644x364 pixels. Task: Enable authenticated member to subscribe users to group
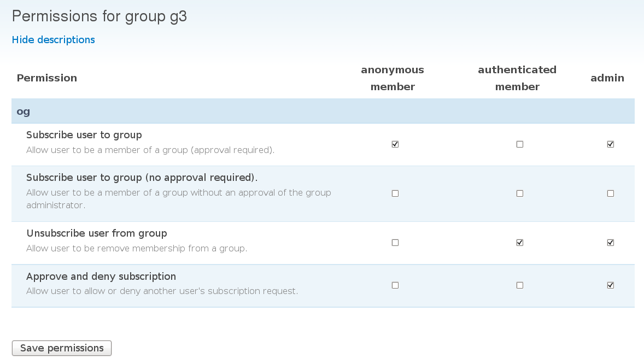click(520, 144)
